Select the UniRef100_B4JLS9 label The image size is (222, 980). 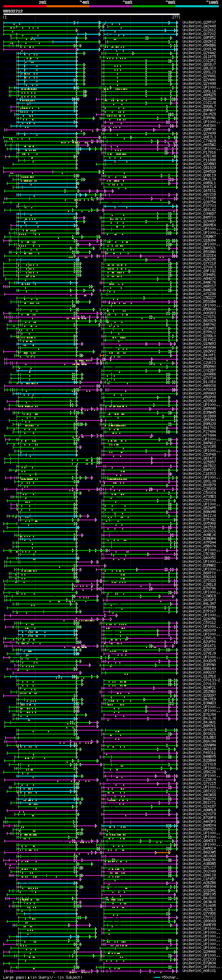tap(199, 179)
